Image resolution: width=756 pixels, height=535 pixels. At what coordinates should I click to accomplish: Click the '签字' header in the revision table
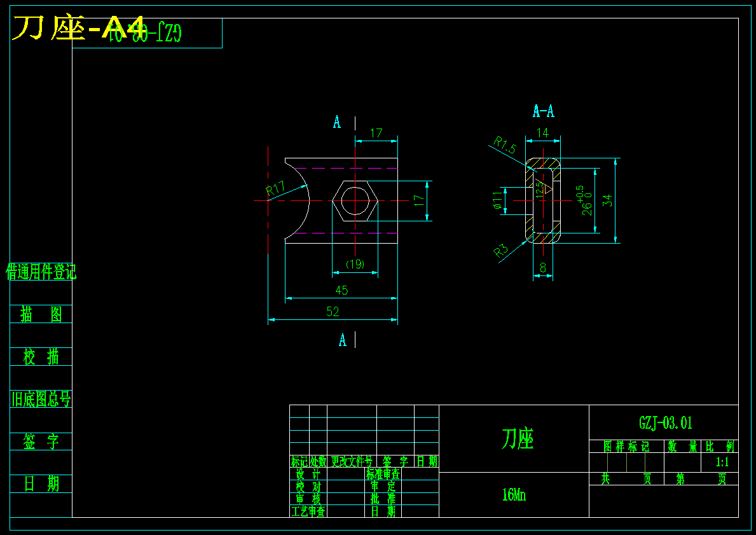pos(395,461)
